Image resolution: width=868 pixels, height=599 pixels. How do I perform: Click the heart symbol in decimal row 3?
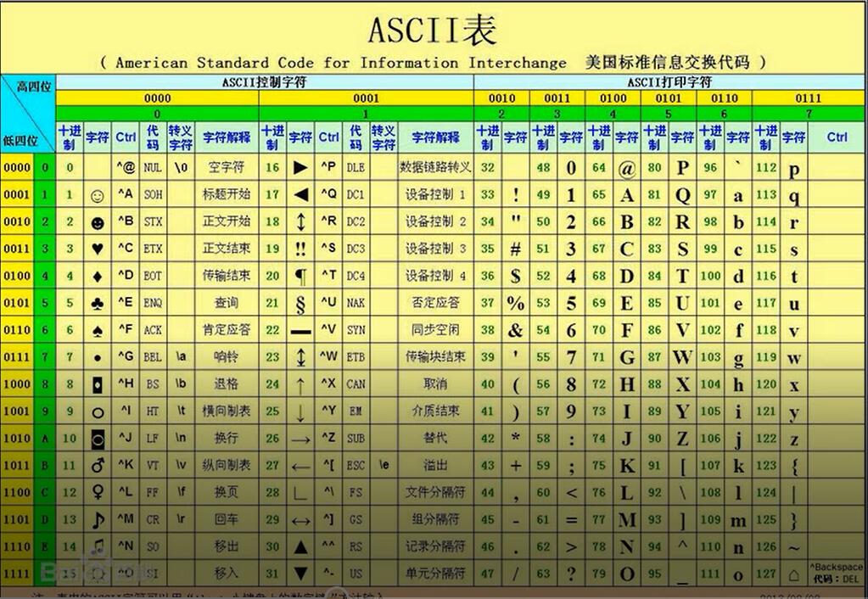[98, 249]
